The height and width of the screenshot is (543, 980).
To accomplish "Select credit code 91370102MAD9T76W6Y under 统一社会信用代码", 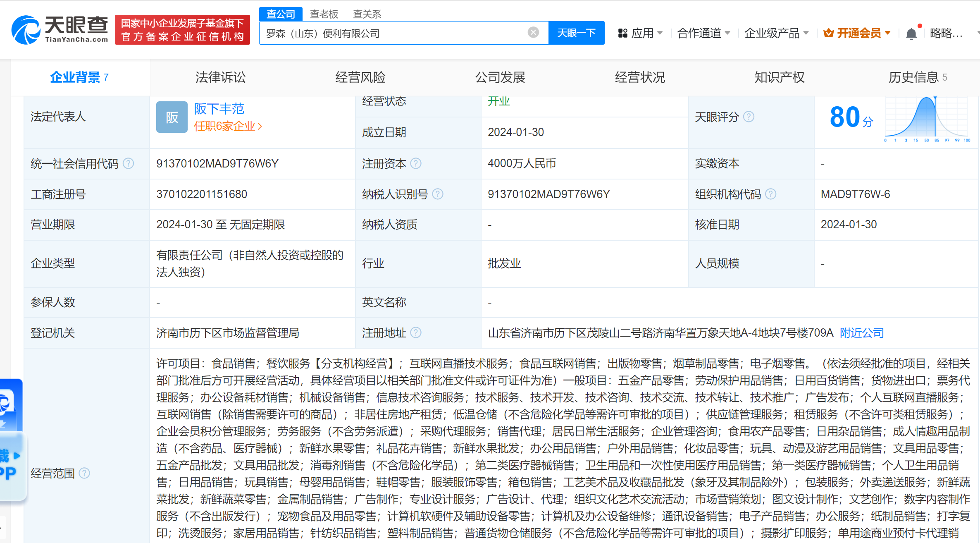I will click(x=217, y=164).
